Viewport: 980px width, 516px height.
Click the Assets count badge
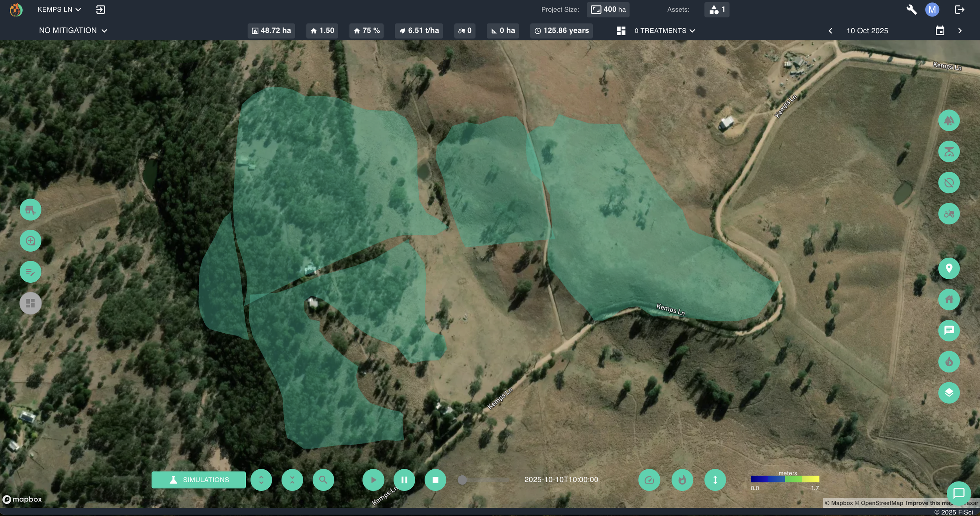tap(717, 9)
